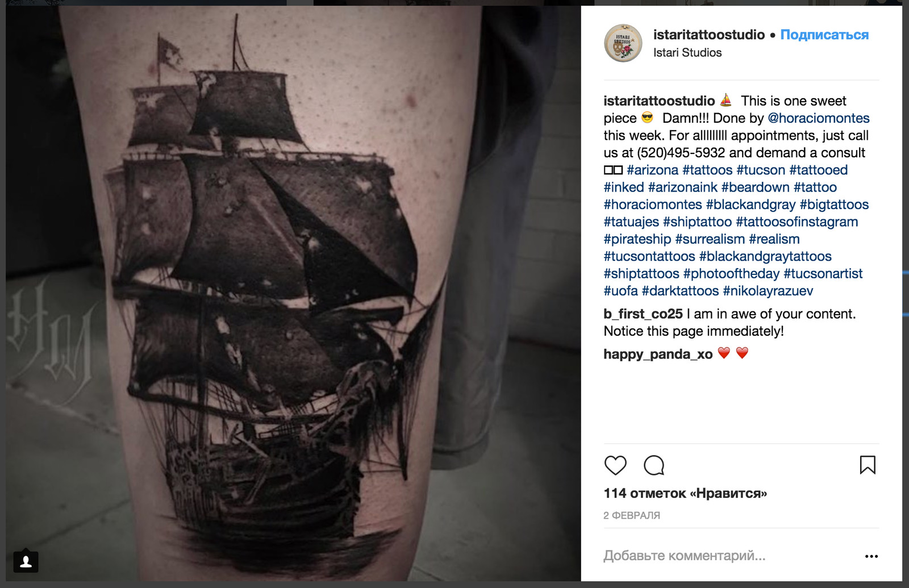Open the #arizona hashtag
The image size is (909, 588).
[652, 170]
